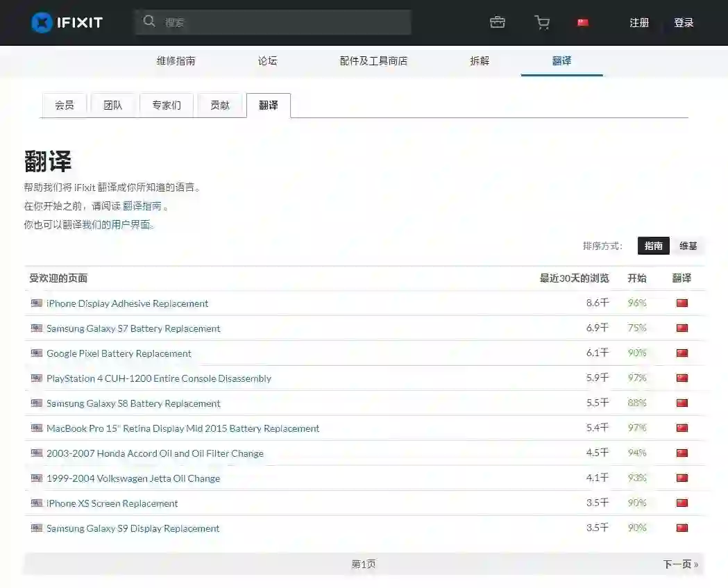Image resolution: width=728 pixels, height=588 pixels.
Task: Click Chinese flag for iPhone XS Screen Replacement
Action: pos(682,503)
